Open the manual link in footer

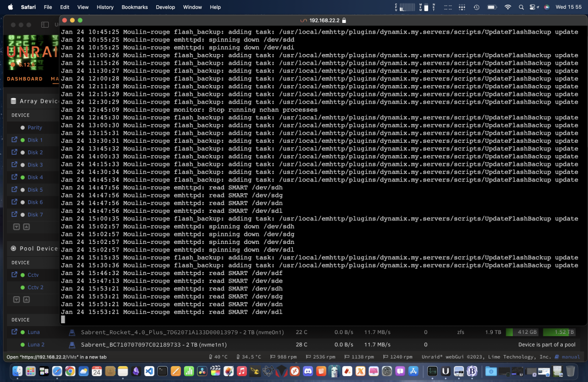570,357
